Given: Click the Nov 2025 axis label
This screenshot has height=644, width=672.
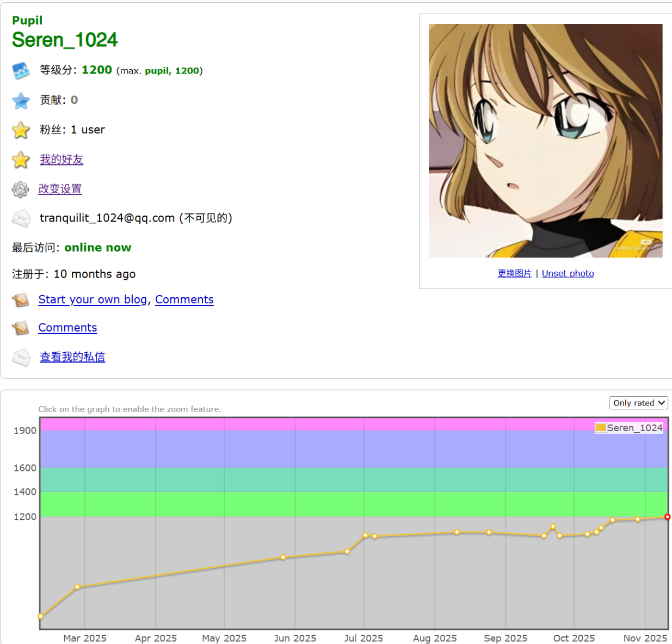Looking at the screenshot, I should pyautogui.click(x=645, y=638).
